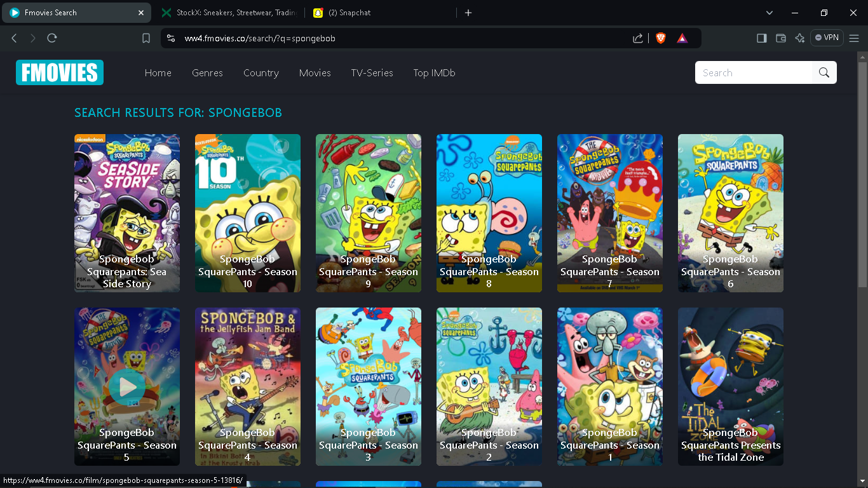The width and height of the screenshot is (868, 488).
Task: Click the browser forward arrow
Action: pyautogui.click(x=33, y=38)
